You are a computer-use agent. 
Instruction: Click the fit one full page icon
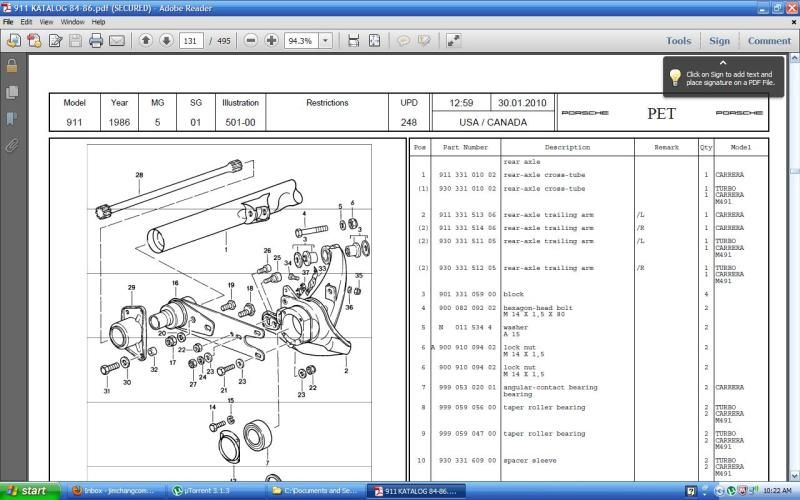[374, 40]
